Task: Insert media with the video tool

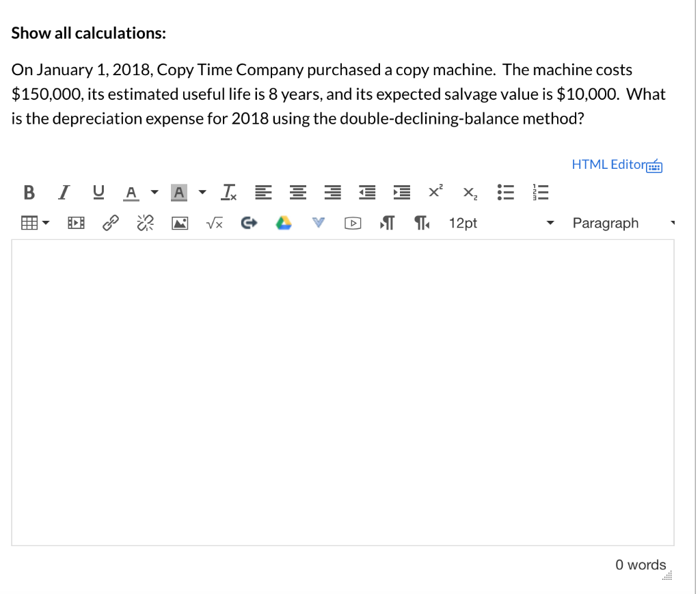Action: click(x=76, y=222)
